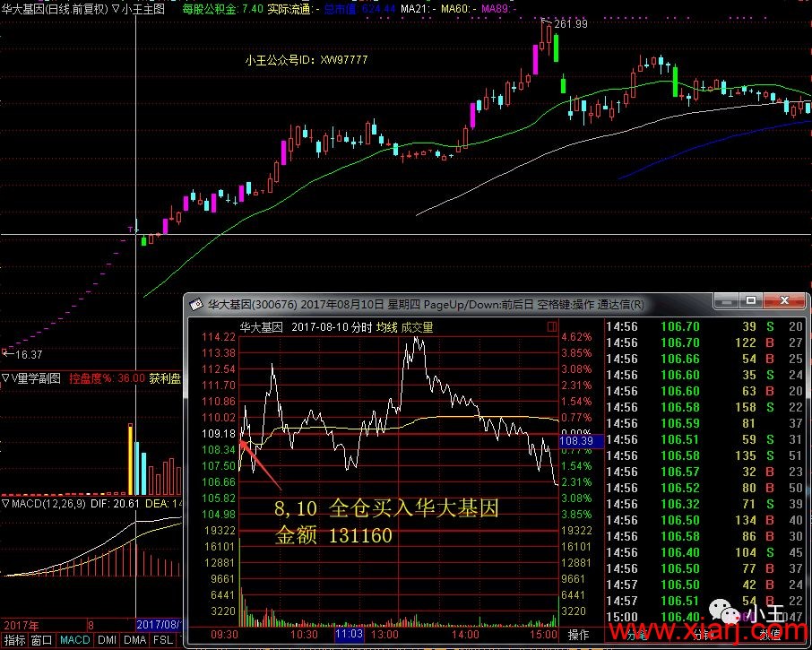Select the DMI indicator tab
This screenshot has height=650, width=812.
[107, 640]
